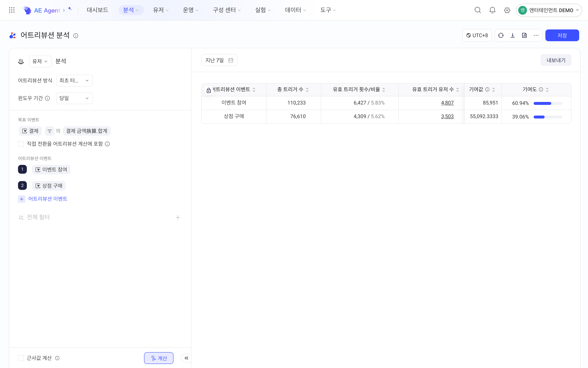Open the notifications bell icon

[492, 10]
